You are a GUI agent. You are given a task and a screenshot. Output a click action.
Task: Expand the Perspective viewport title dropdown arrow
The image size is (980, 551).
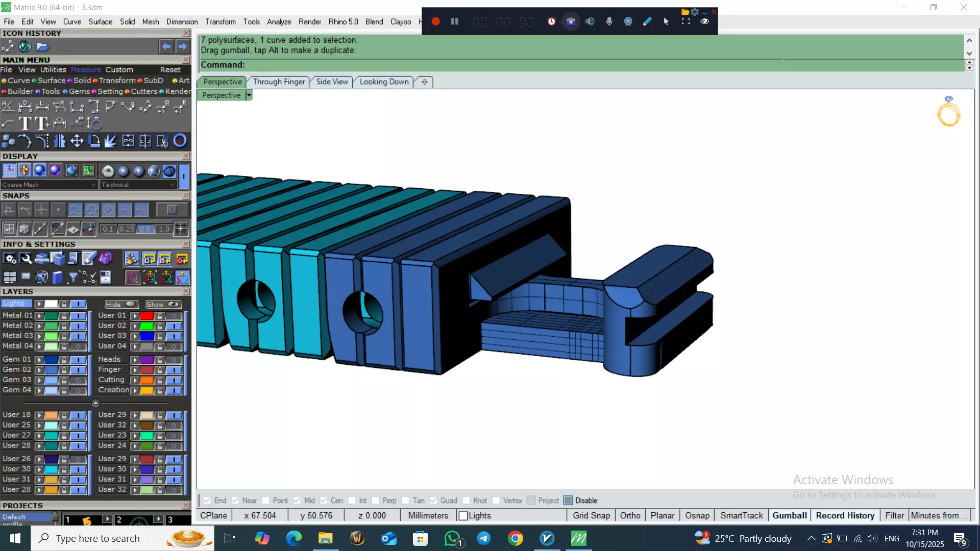click(x=249, y=95)
